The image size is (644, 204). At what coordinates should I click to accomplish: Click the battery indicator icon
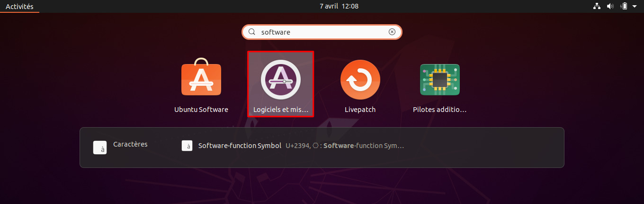pos(624,6)
